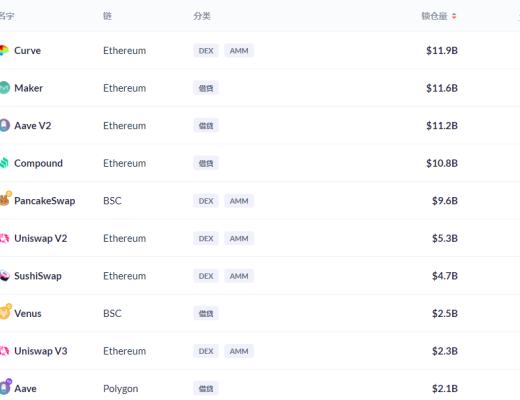This screenshot has height=400, width=520.
Task: Click Ethereum chain in SushiSwap row
Action: coord(125,276)
